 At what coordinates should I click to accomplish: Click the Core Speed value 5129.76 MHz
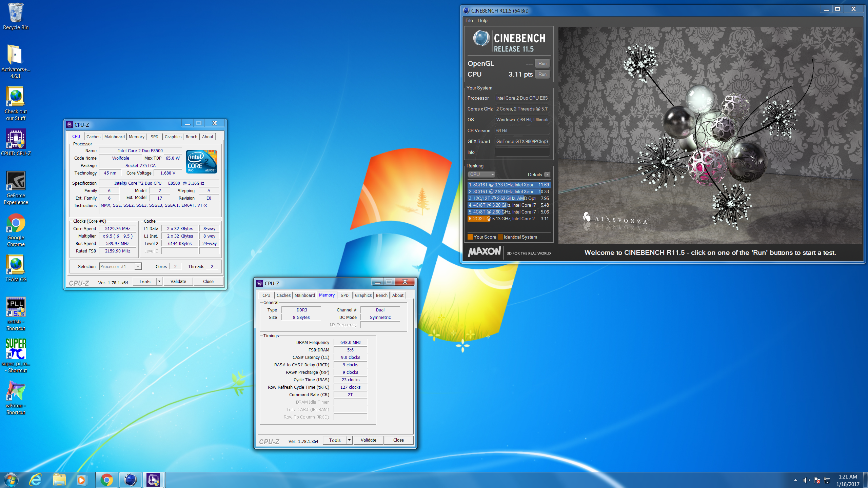click(x=117, y=228)
